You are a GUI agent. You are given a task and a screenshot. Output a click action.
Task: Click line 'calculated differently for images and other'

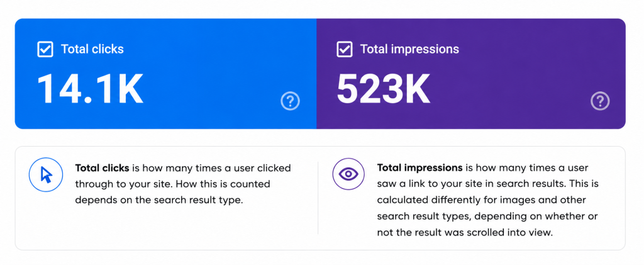click(481, 201)
